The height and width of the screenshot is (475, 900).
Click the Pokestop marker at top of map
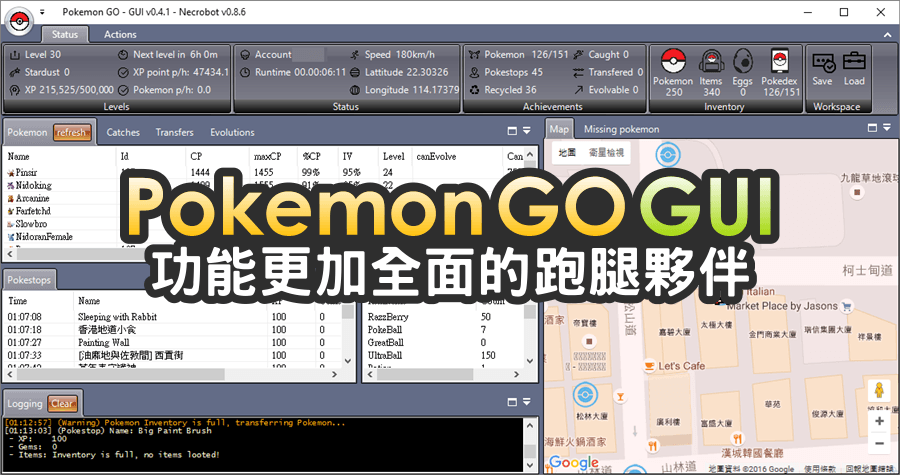click(667, 154)
